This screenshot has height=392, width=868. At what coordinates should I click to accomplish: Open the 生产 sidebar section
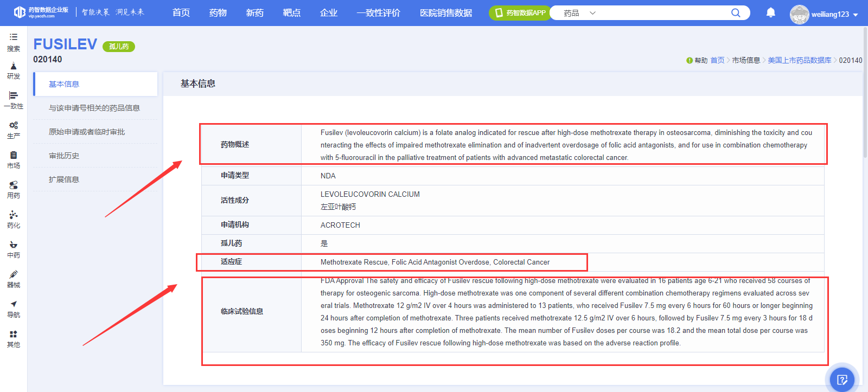[14, 130]
